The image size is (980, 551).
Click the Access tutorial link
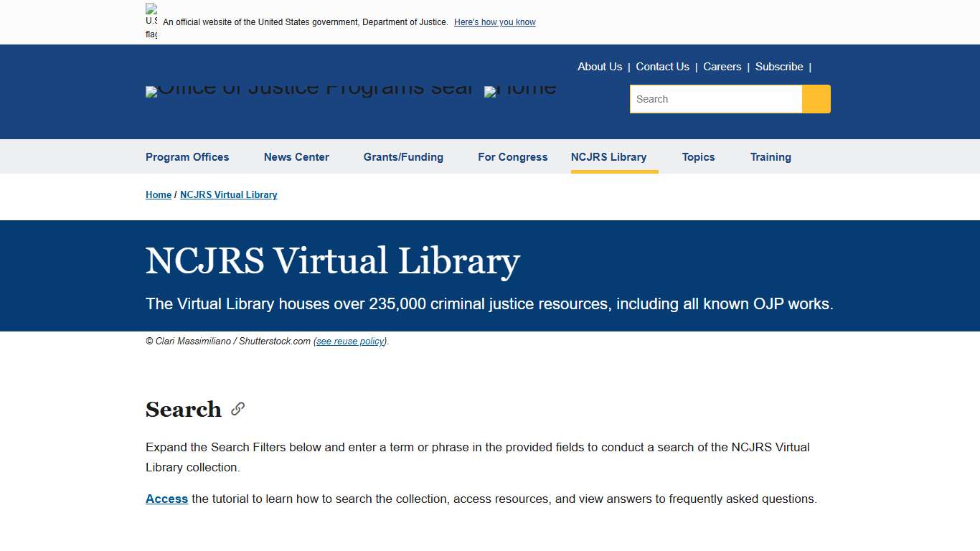166,499
